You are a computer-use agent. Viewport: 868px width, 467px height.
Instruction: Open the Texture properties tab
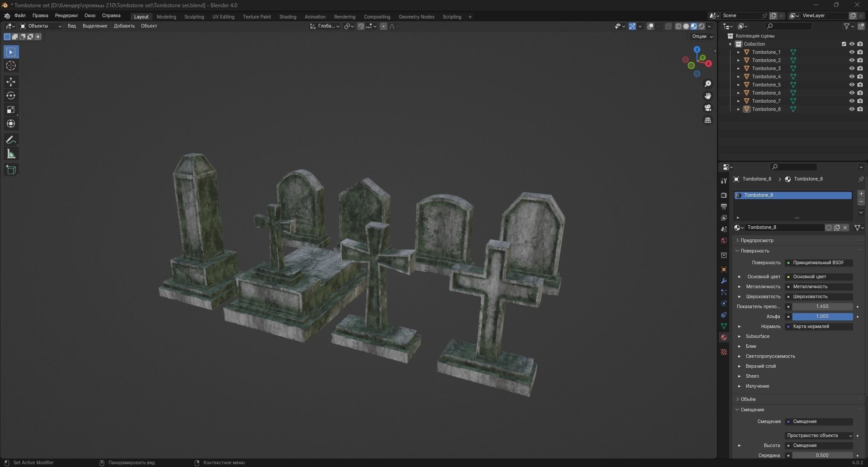pyautogui.click(x=724, y=352)
